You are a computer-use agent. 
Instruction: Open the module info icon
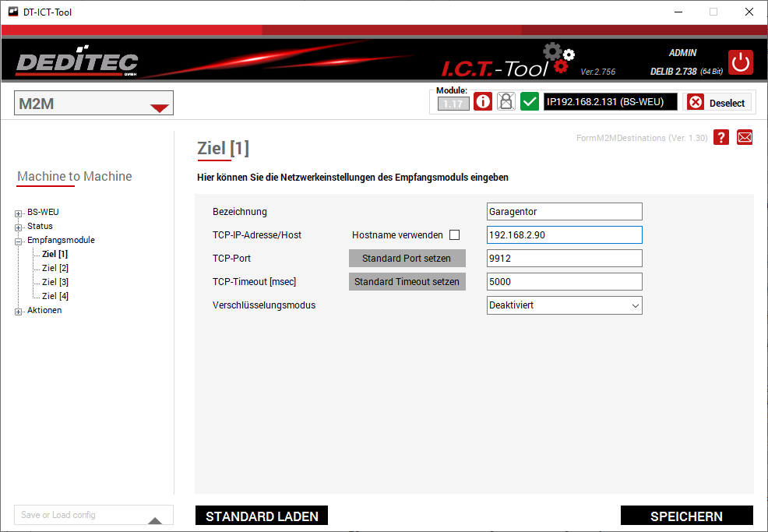pyautogui.click(x=483, y=102)
